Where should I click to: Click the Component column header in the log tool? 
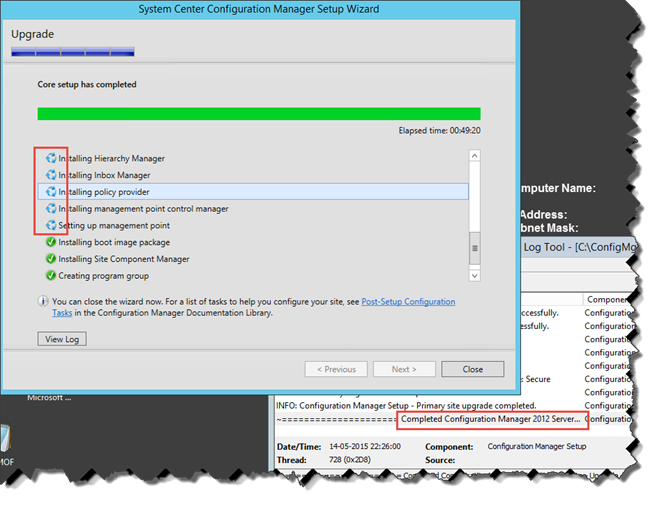coord(606,299)
